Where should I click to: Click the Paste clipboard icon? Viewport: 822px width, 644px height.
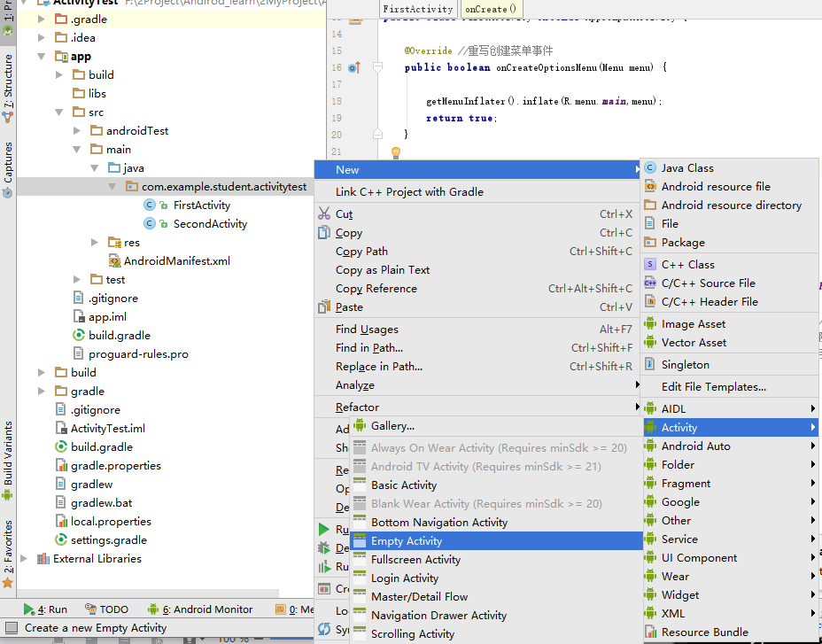(x=323, y=307)
